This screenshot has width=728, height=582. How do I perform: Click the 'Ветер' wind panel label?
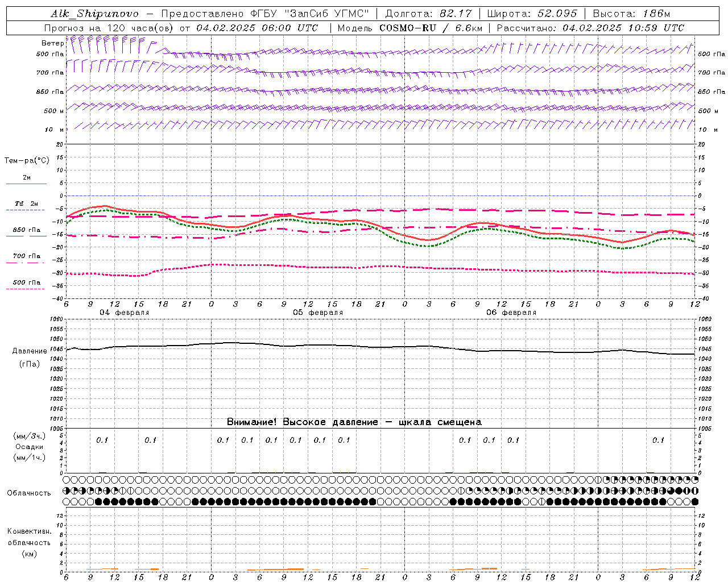[x=52, y=43]
